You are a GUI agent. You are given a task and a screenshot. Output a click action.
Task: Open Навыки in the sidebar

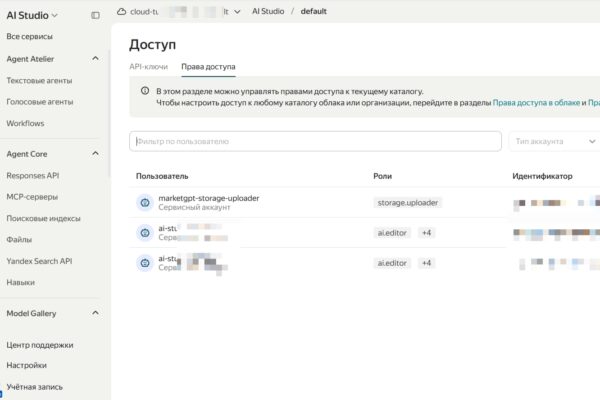pyautogui.click(x=21, y=282)
